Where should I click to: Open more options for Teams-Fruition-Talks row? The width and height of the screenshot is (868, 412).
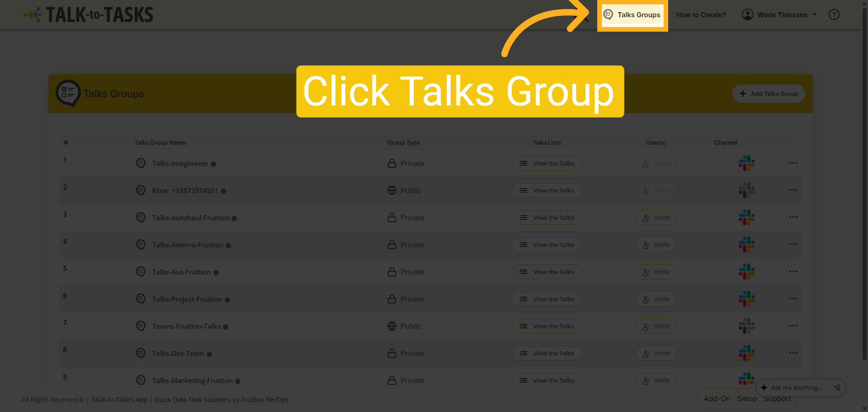point(793,326)
